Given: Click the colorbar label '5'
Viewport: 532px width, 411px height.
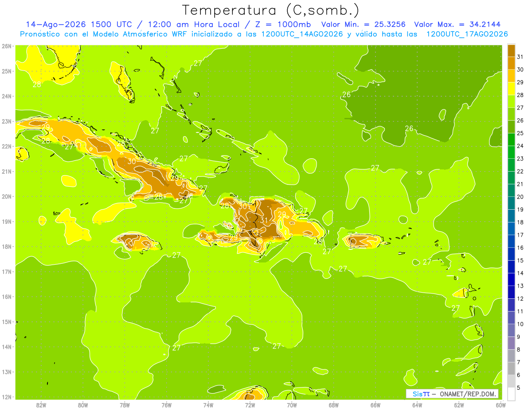Looking at the screenshot, I should click(519, 388).
